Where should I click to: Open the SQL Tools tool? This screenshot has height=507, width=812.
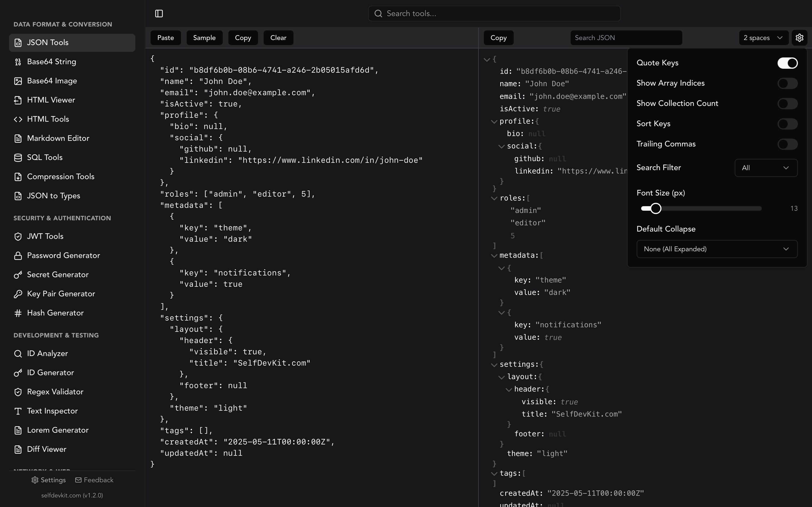point(45,157)
